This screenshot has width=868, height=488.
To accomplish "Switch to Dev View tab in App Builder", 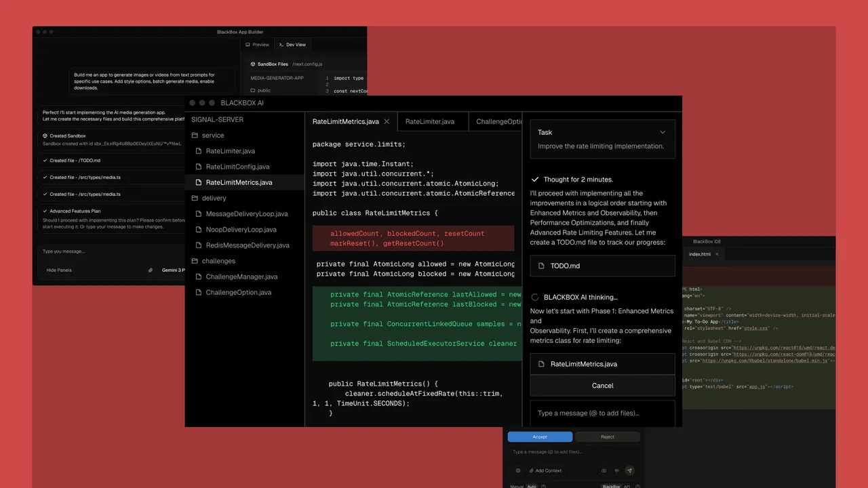I will pyautogui.click(x=292, y=45).
